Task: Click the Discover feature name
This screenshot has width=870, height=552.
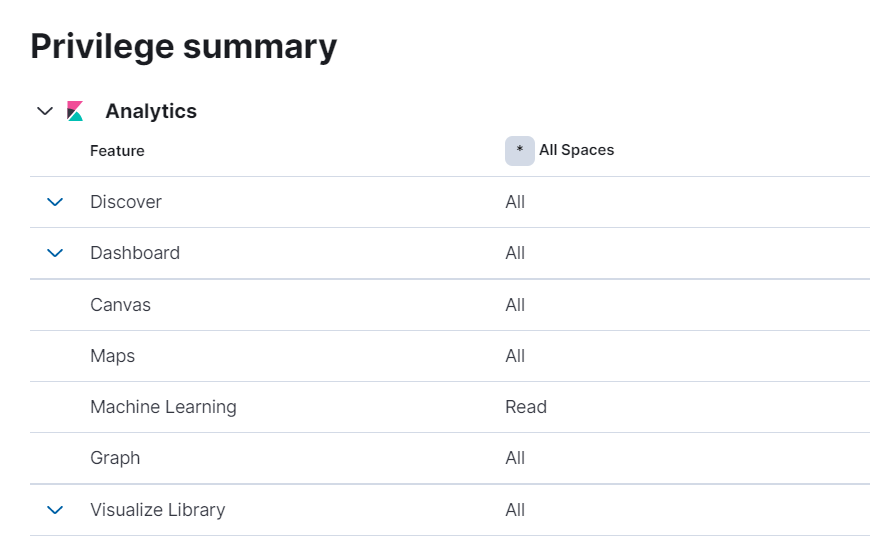Action: [x=126, y=202]
